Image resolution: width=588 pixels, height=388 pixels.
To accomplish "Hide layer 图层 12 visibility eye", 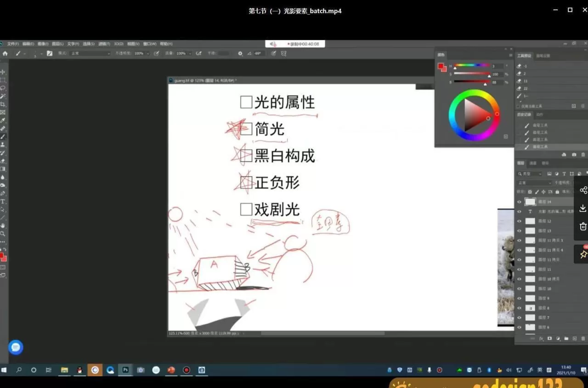I will pos(519,221).
